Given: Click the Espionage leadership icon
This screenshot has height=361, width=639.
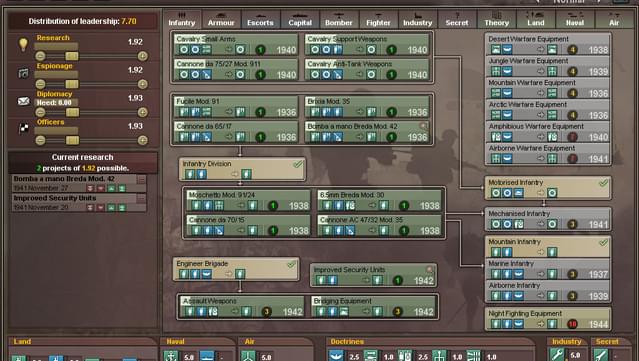Looking at the screenshot, I should coord(24,73).
